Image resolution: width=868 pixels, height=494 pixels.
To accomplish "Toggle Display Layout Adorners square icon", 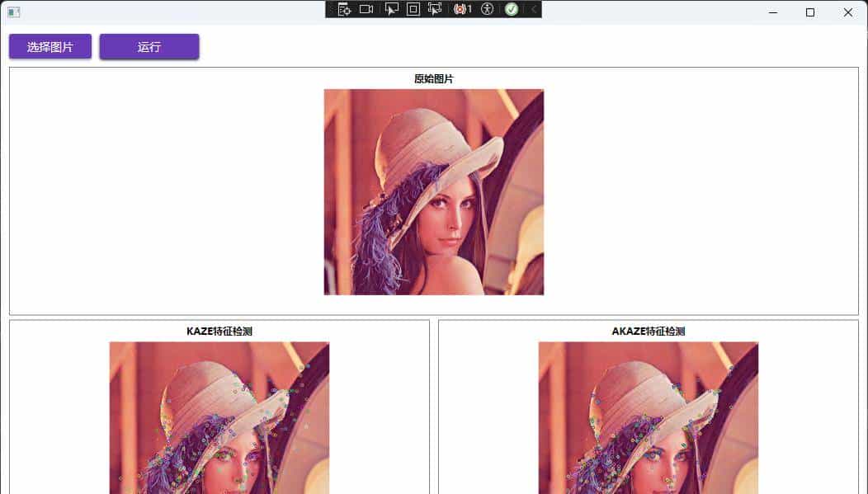I will [x=413, y=9].
